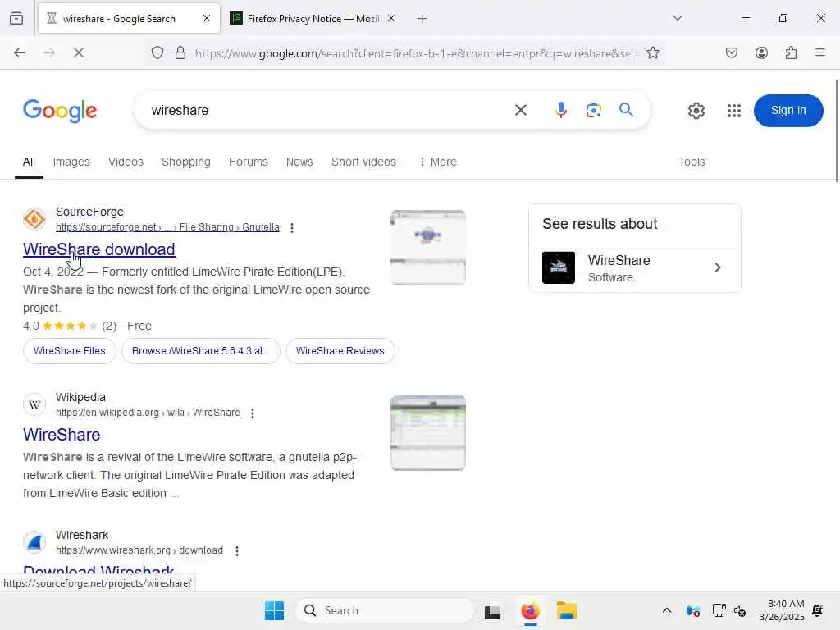Switch to Short videos results
840x630 pixels.
[363, 162]
